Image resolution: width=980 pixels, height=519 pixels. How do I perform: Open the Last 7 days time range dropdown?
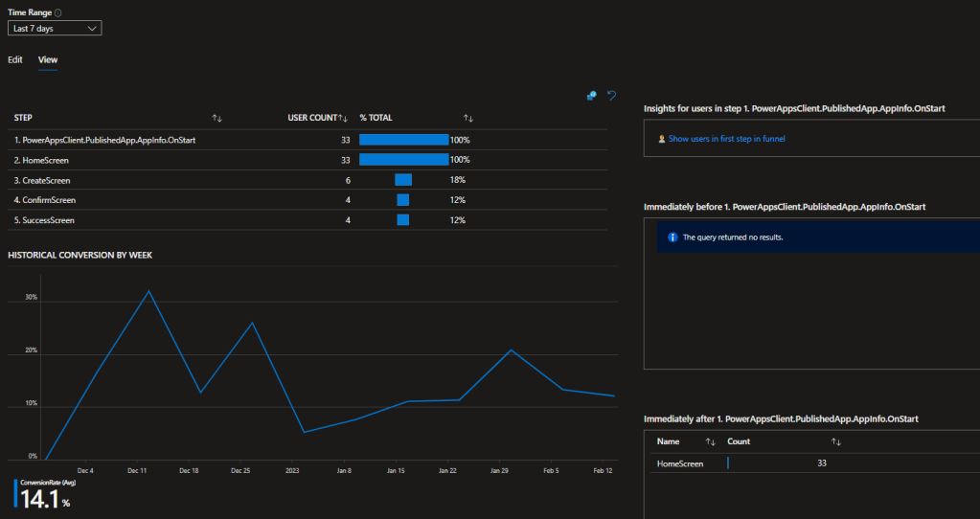tap(55, 29)
